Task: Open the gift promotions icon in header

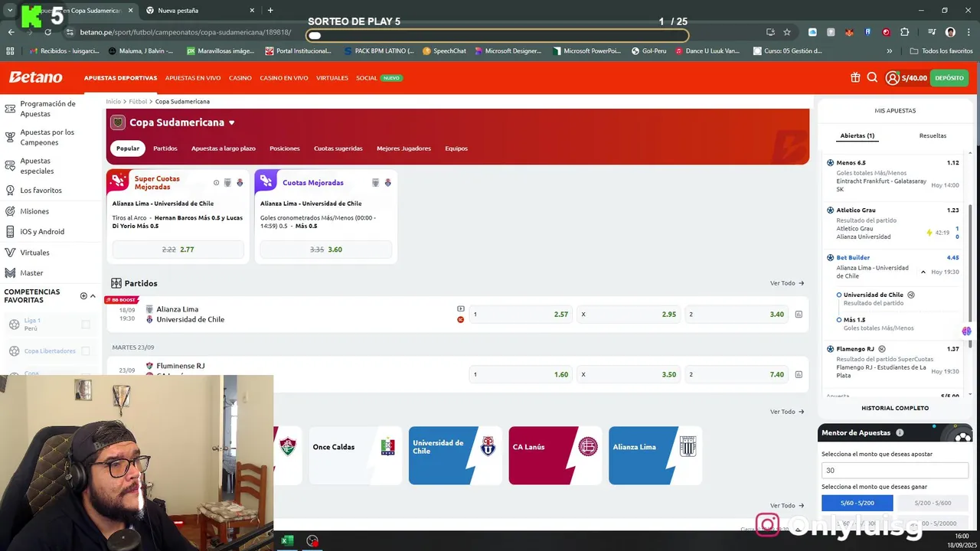Action: click(x=855, y=77)
